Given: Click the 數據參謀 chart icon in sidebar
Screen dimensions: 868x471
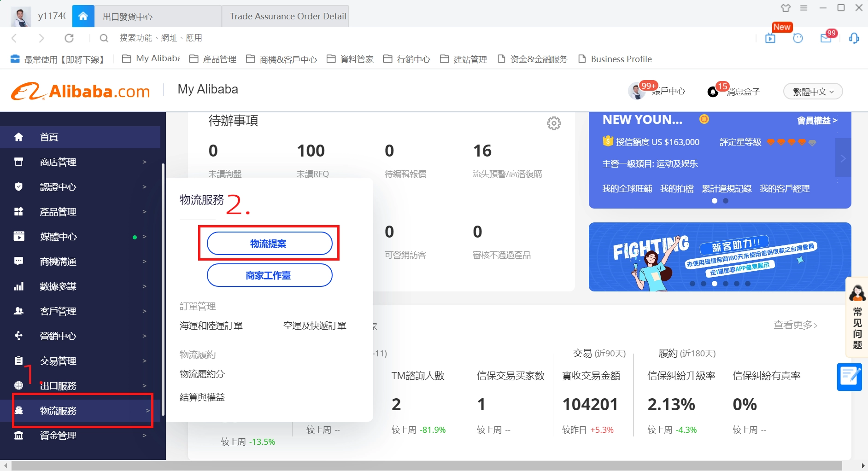Looking at the screenshot, I should (19, 286).
